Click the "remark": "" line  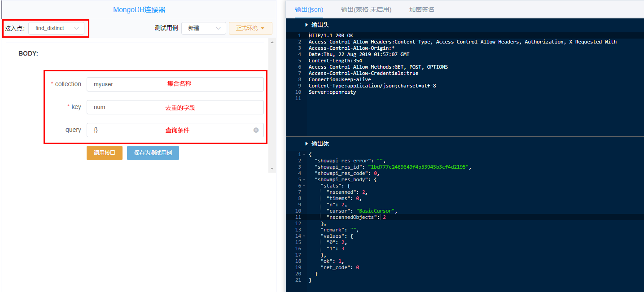340,230
